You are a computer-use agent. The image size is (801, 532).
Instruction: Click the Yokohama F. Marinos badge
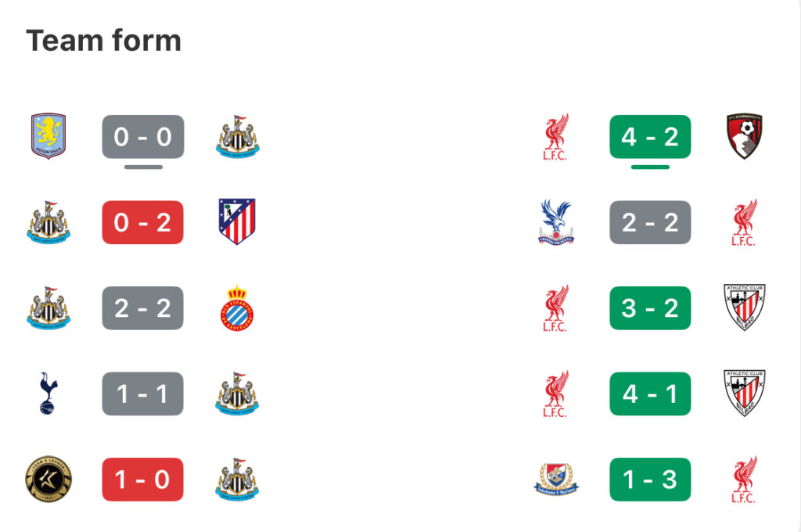(x=556, y=480)
